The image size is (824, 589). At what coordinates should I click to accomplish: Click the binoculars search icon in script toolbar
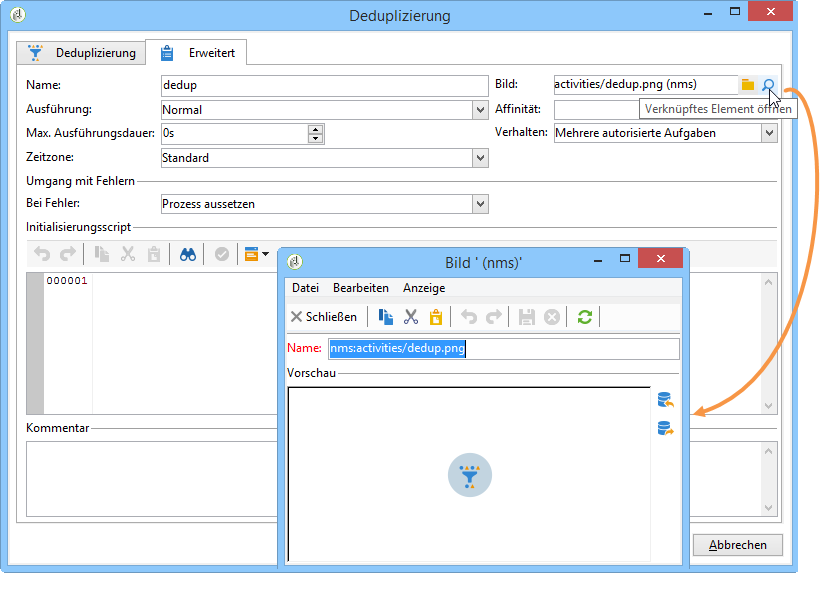(188, 255)
